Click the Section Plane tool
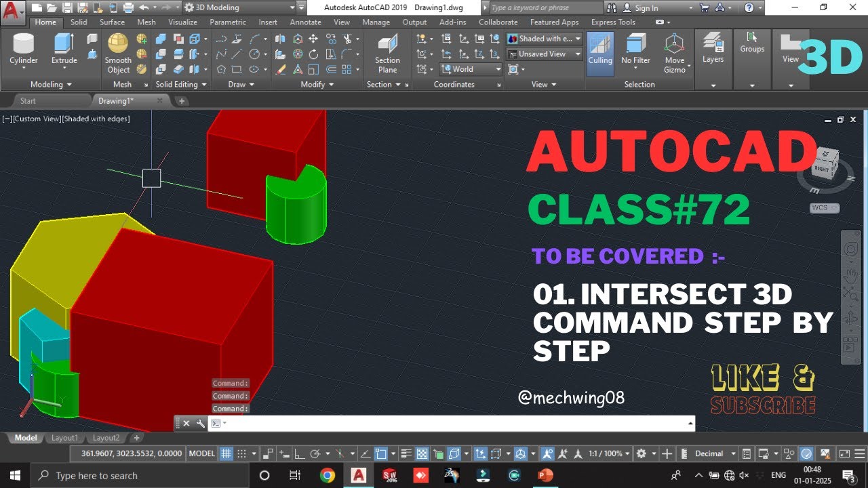 [x=387, y=54]
